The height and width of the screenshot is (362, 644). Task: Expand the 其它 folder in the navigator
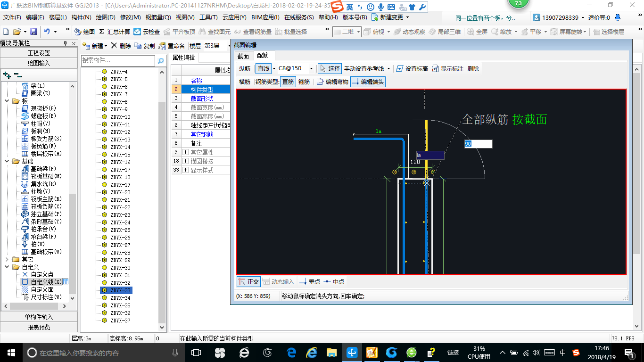point(7,259)
